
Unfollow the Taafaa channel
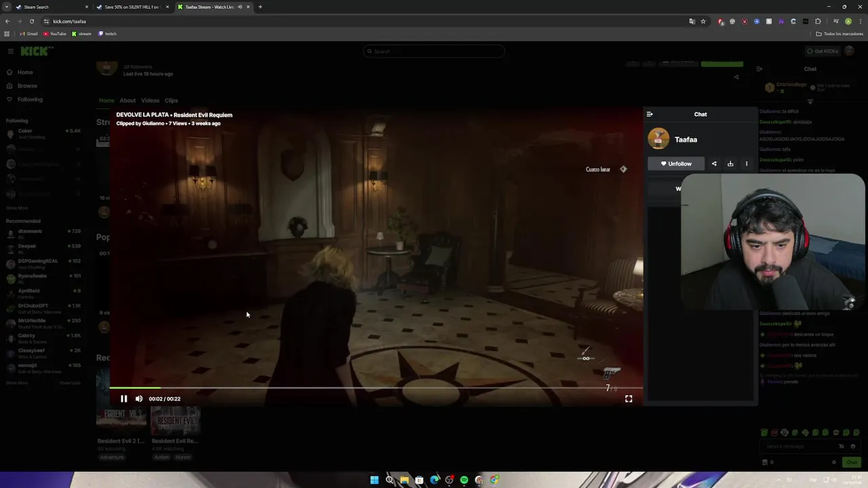pyautogui.click(x=676, y=163)
